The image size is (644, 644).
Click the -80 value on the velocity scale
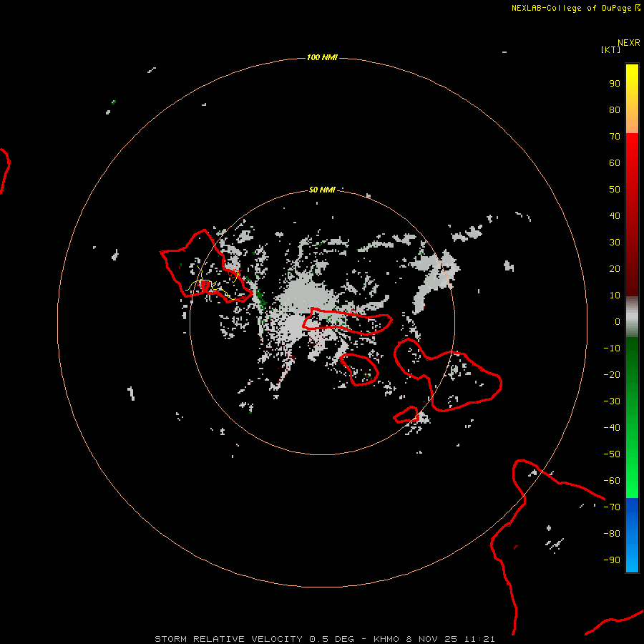click(x=612, y=534)
